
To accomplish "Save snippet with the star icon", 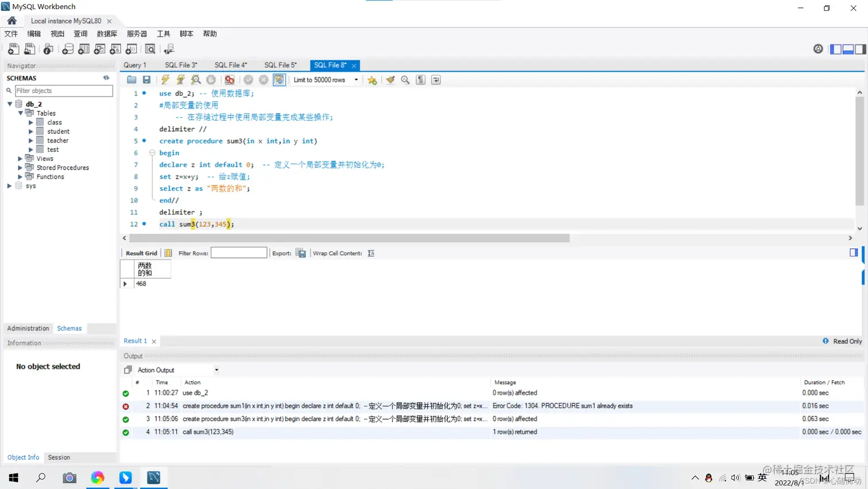I will (372, 80).
